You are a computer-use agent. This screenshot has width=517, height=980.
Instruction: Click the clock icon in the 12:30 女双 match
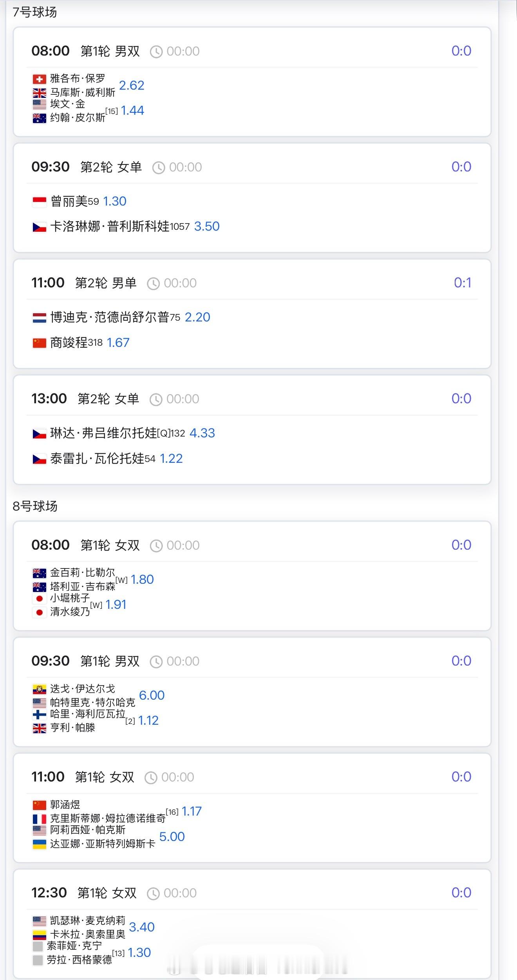[x=153, y=893]
